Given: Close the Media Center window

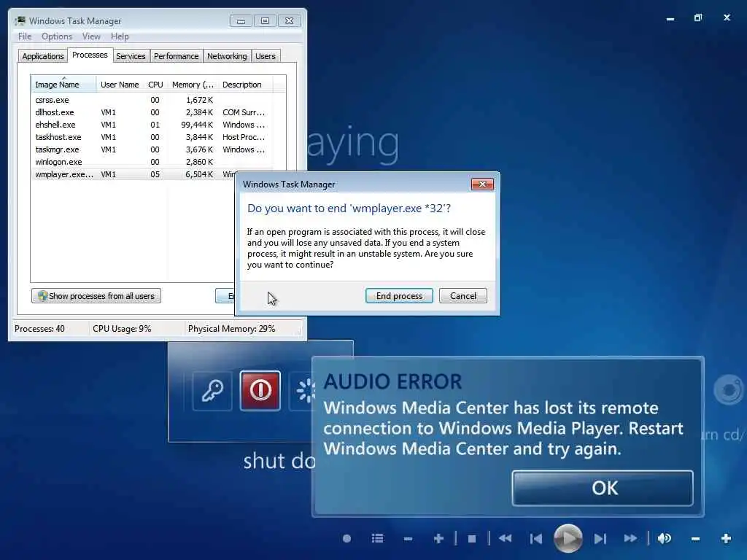Looking at the screenshot, I should tap(727, 17).
